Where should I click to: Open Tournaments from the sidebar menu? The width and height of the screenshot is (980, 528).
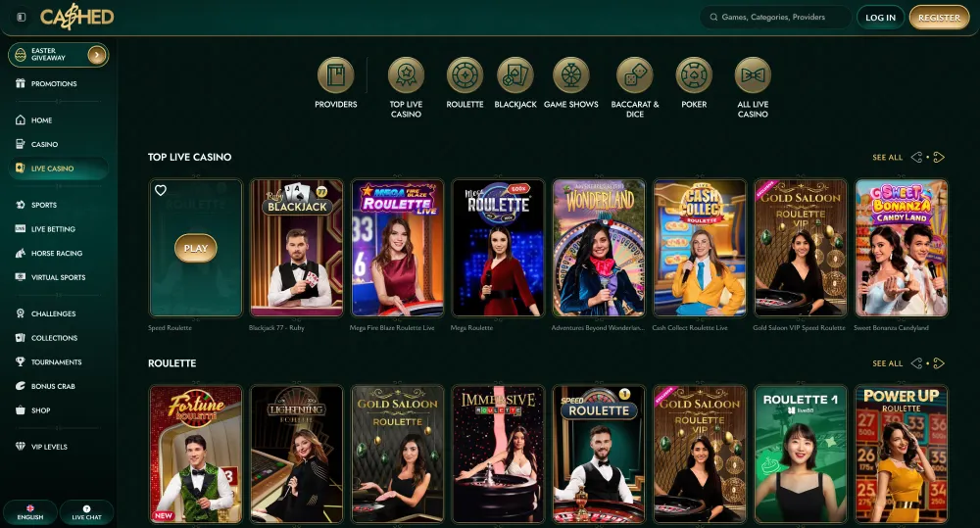[56, 361]
